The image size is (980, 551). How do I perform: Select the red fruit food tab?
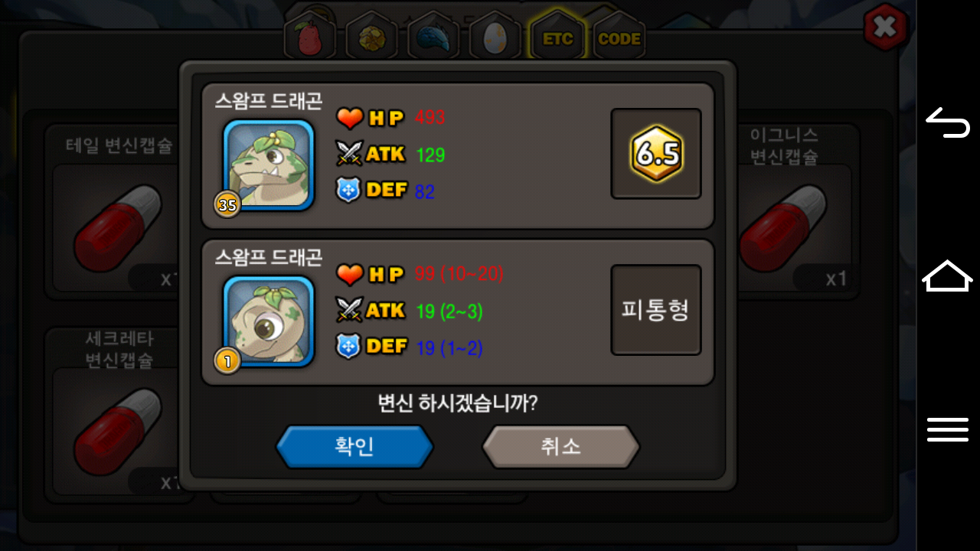click(311, 37)
